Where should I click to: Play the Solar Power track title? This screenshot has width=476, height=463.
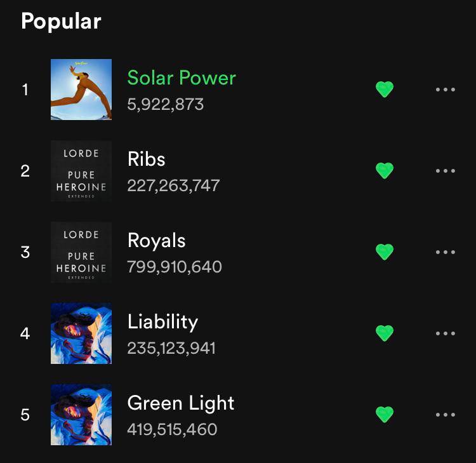[x=182, y=78]
